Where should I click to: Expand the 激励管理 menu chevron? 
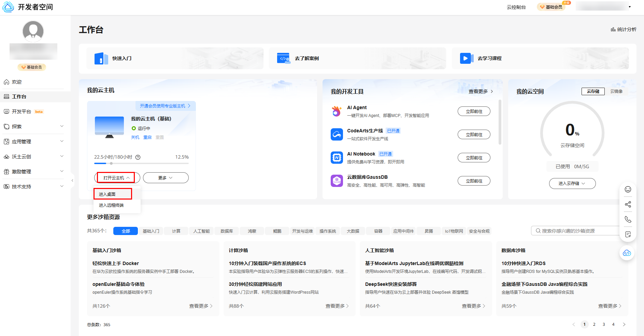tap(62, 171)
